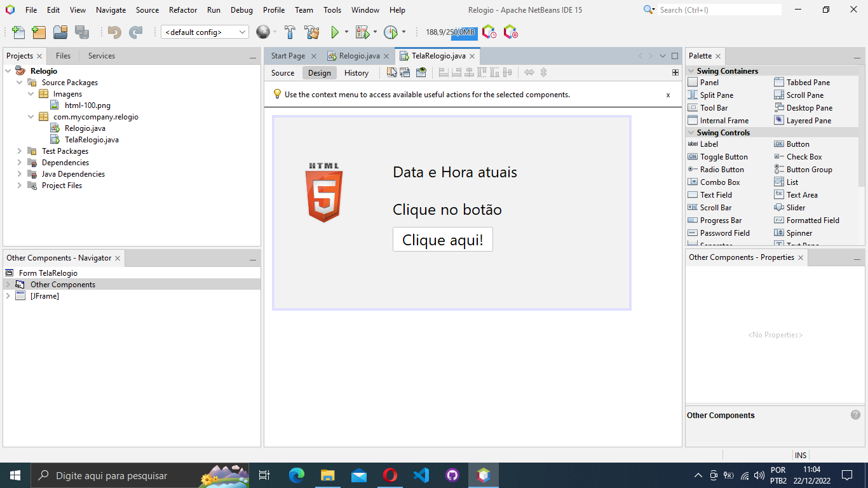Click the Clean and Build icon
The width and height of the screenshot is (868, 488).
point(311,32)
